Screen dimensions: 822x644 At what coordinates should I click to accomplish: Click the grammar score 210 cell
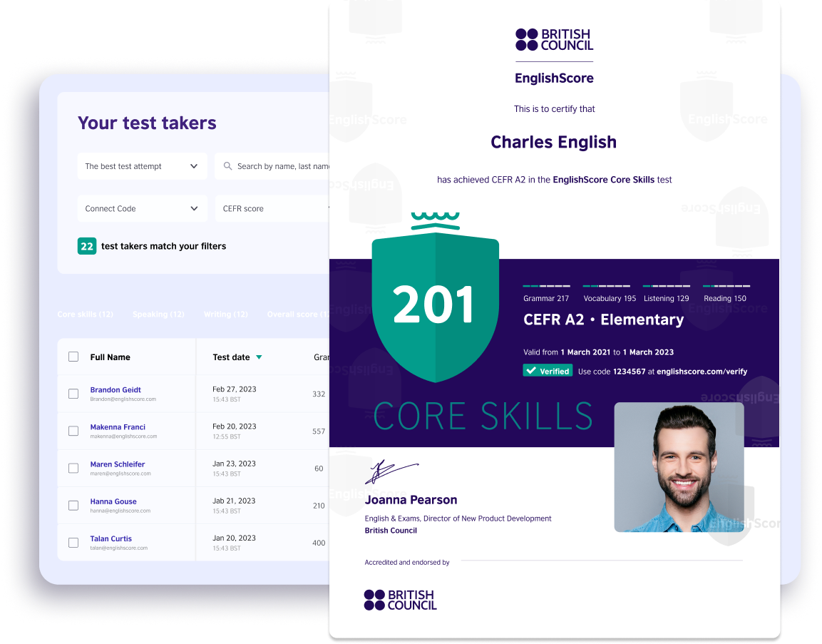click(319, 506)
